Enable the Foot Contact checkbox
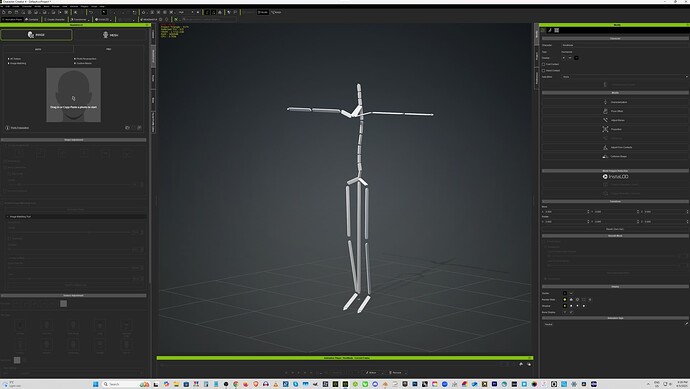 (x=543, y=64)
